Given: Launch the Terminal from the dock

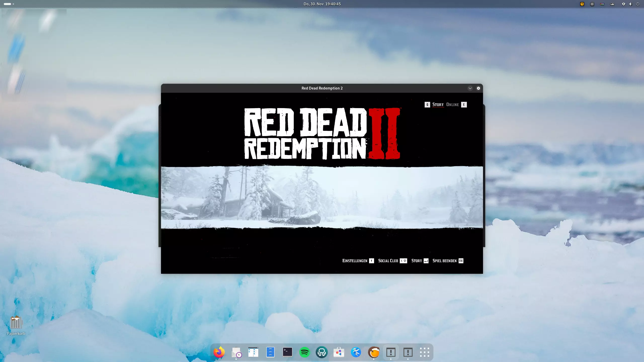Looking at the screenshot, I should (288, 352).
